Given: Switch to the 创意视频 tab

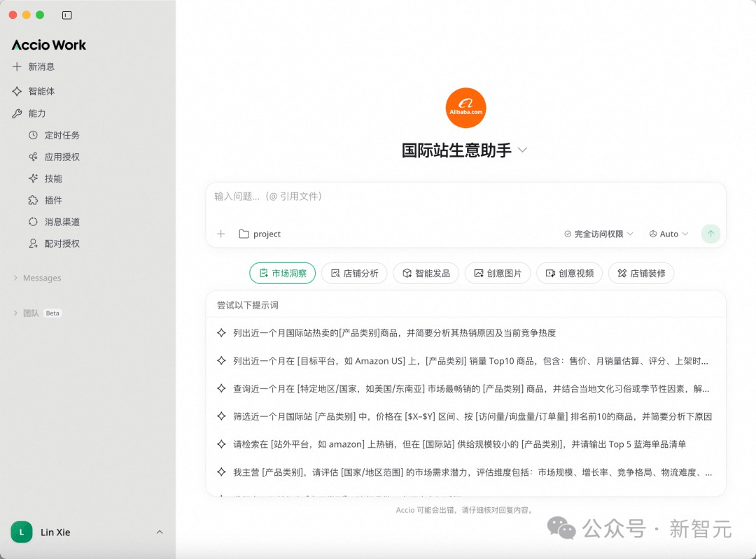Looking at the screenshot, I should [569, 273].
